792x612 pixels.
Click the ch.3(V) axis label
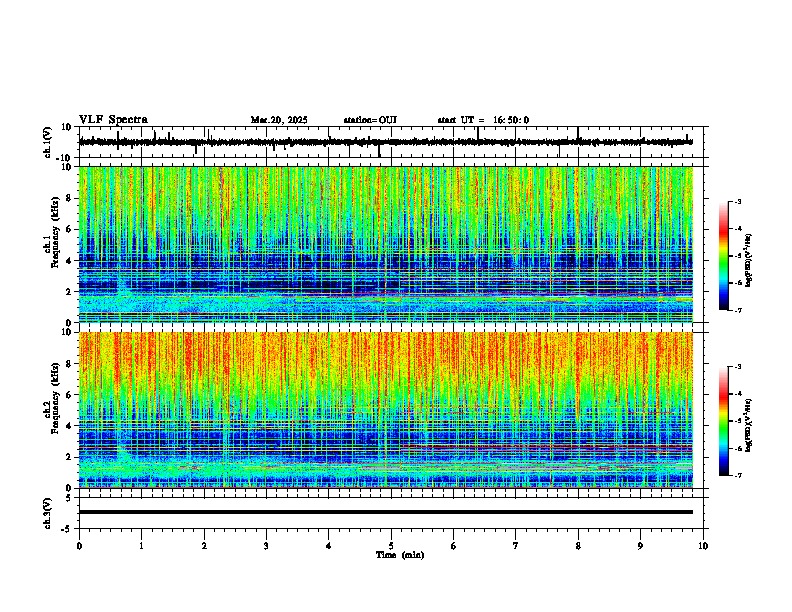[x=49, y=513]
